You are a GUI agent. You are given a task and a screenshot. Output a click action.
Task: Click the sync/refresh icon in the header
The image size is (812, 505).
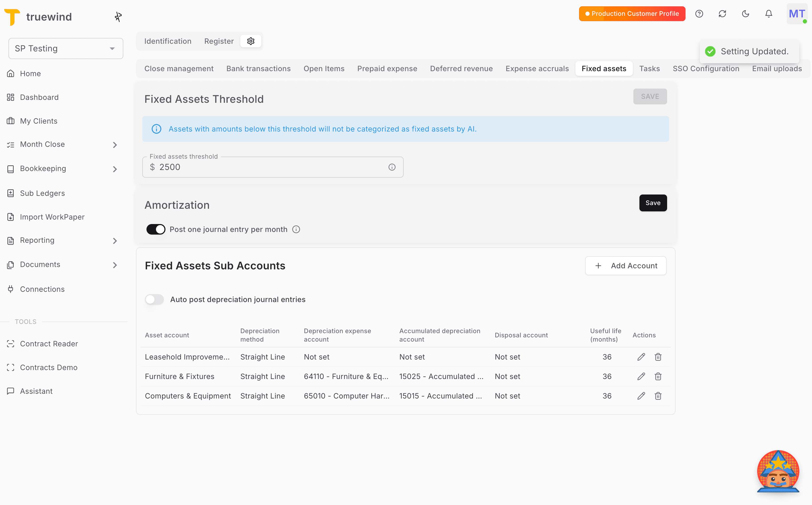click(x=722, y=14)
